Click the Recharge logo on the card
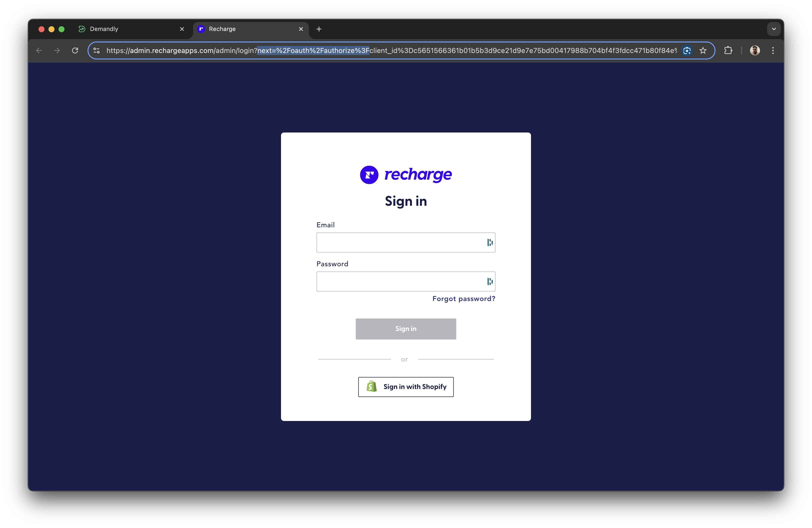The image size is (812, 528). point(406,175)
